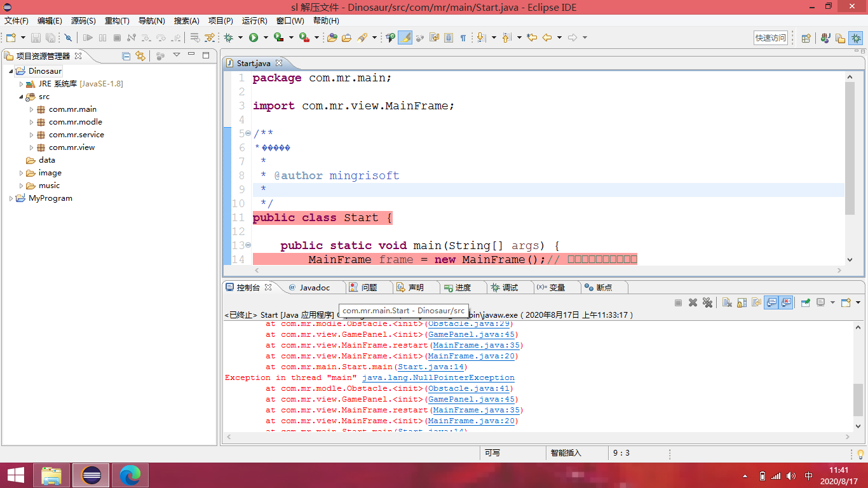
Task: Collapse the Dinosaur project tree node
Action: click(11, 71)
